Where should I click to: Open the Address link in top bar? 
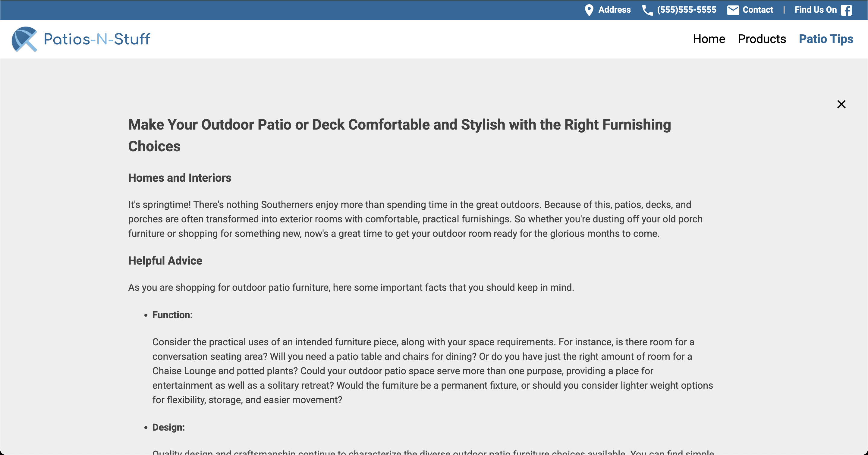click(x=614, y=10)
